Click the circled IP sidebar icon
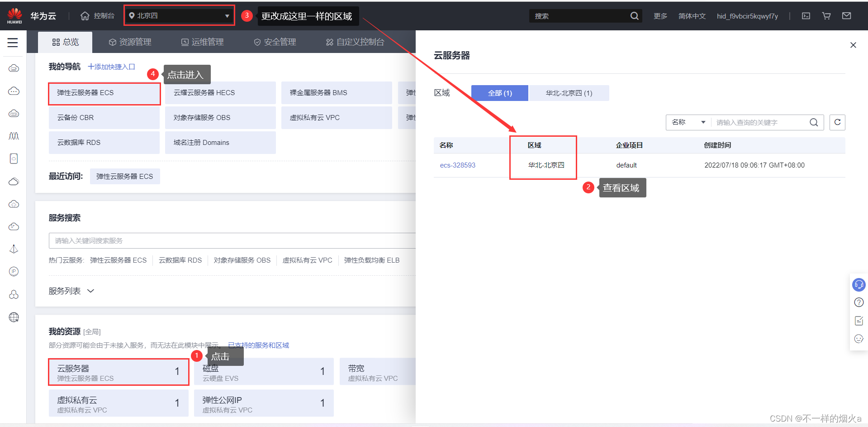 point(14,272)
